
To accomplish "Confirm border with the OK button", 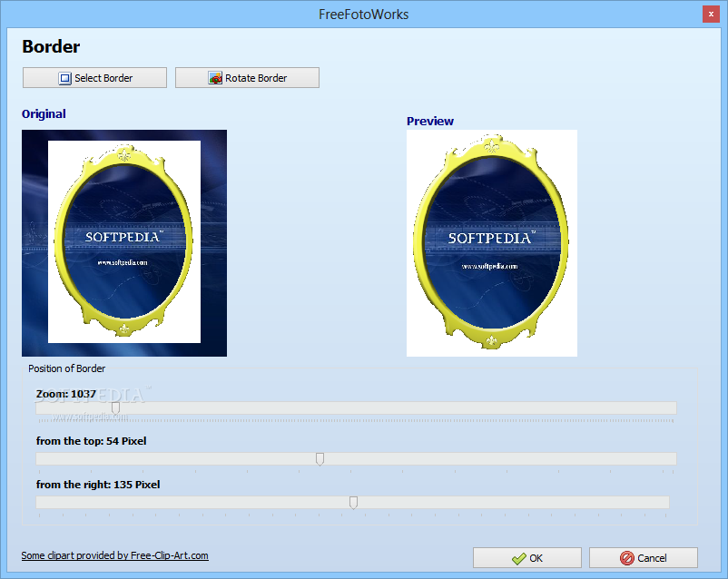I will pos(527,557).
